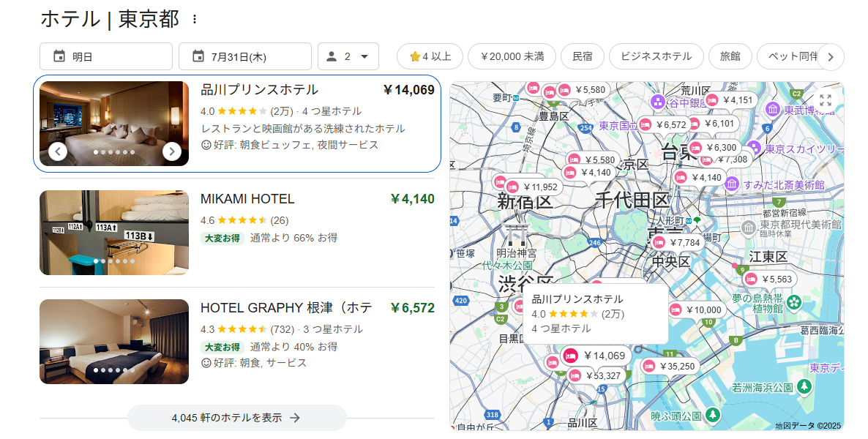Expand the map to fullscreen
Image resolution: width=868 pixels, height=439 pixels.
point(826,100)
